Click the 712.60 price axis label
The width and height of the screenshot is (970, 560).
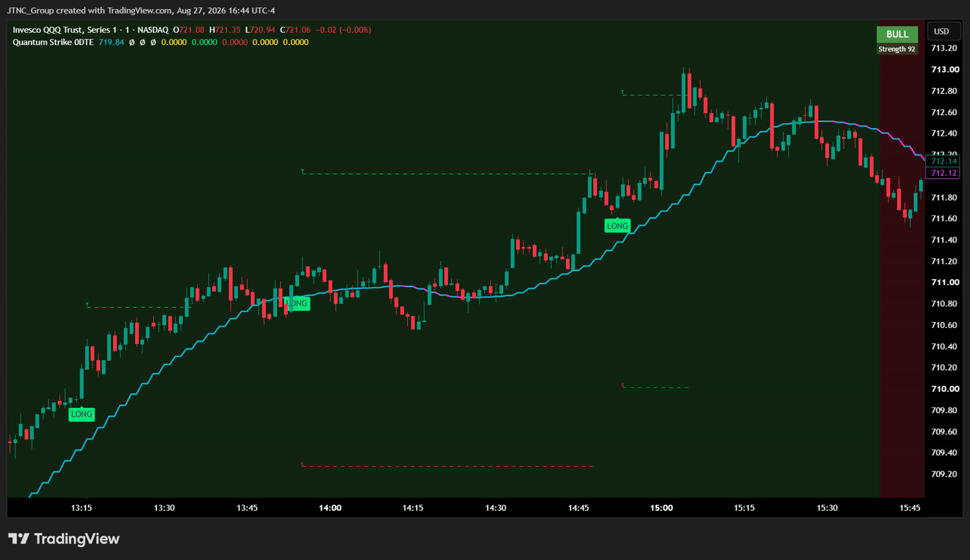click(x=944, y=113)
